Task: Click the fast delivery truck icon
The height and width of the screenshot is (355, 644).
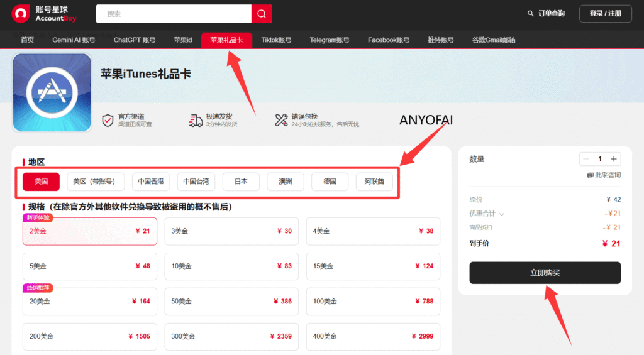Action: point(196,120)
